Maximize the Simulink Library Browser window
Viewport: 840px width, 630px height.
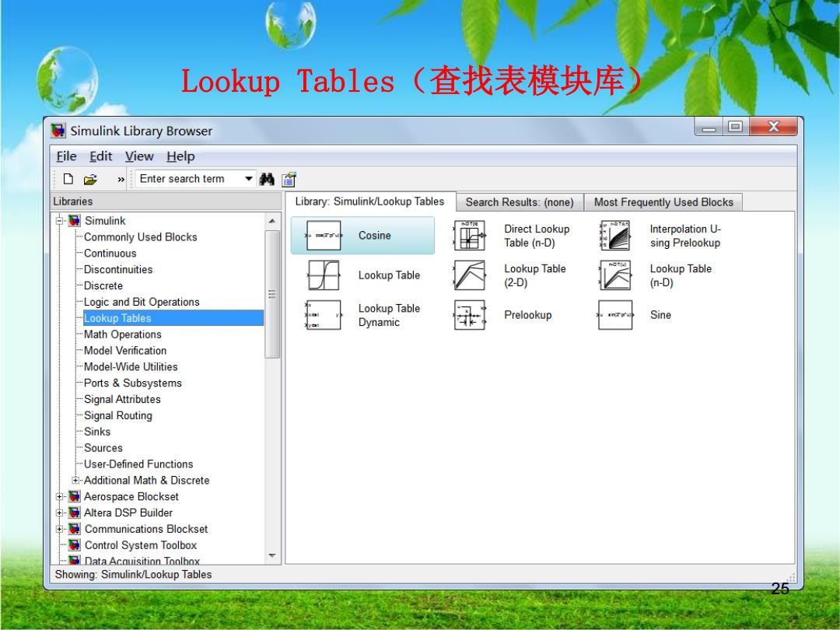736,127
